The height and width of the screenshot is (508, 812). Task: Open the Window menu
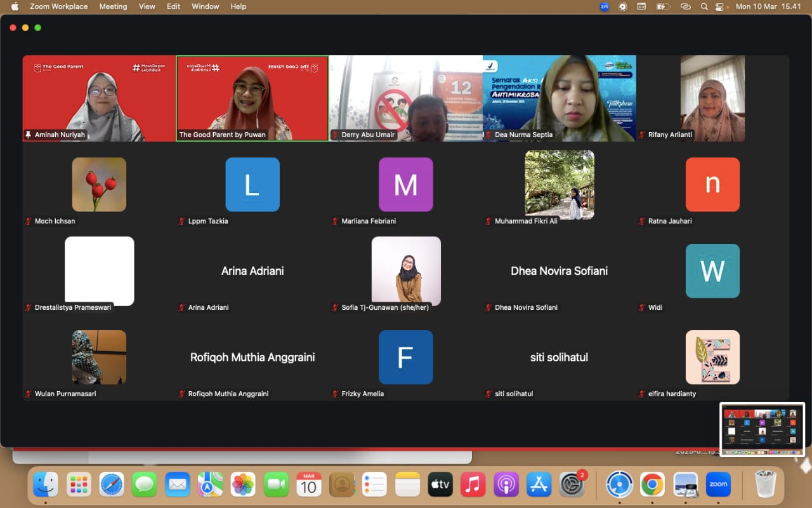[x=206, y=6]
